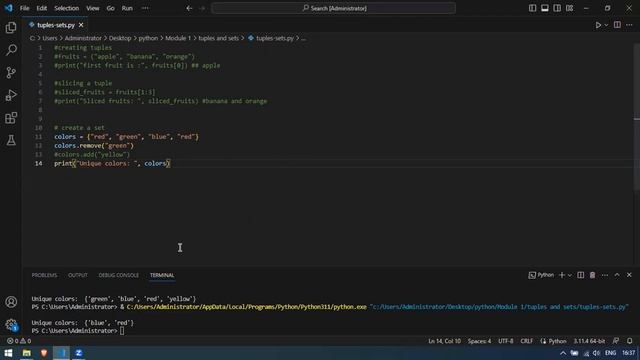Open the Accounts menu icon

[x=11, y=302]
